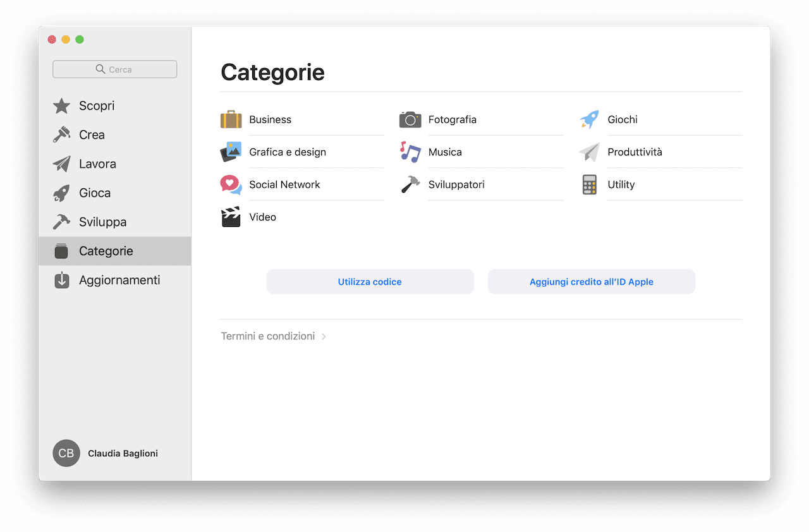Click the CB account avatar
Viewport: 809px width, 532px height.
(x=66, y=453)
